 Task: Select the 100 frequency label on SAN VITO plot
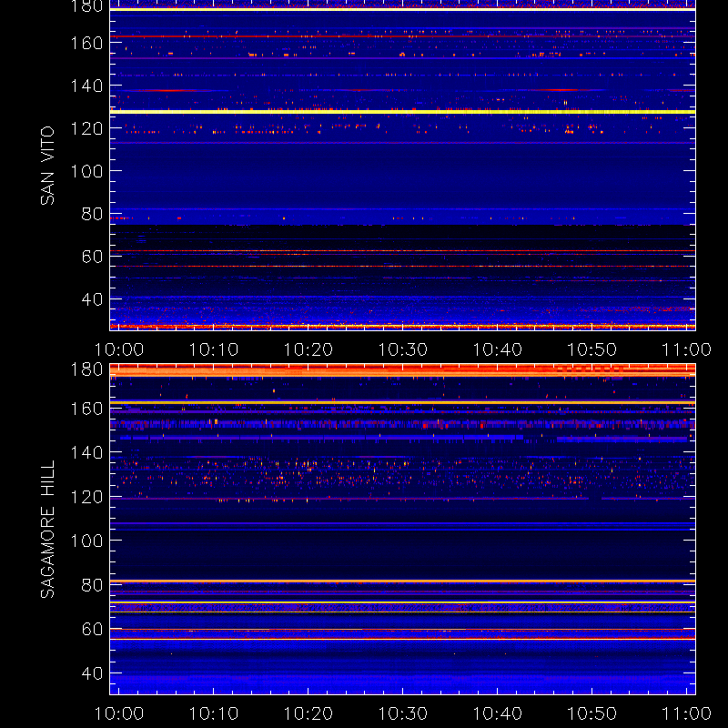tap(86, 171)
